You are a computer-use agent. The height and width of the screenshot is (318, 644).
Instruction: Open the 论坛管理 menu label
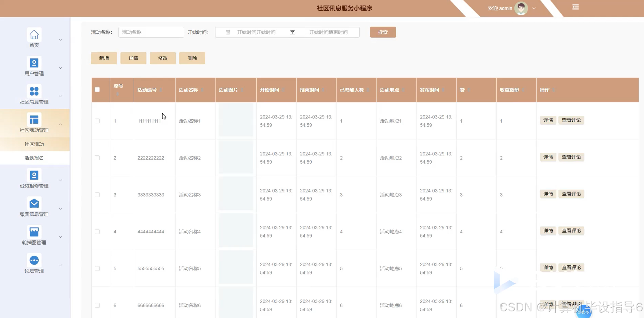click(x=34, y=271)
